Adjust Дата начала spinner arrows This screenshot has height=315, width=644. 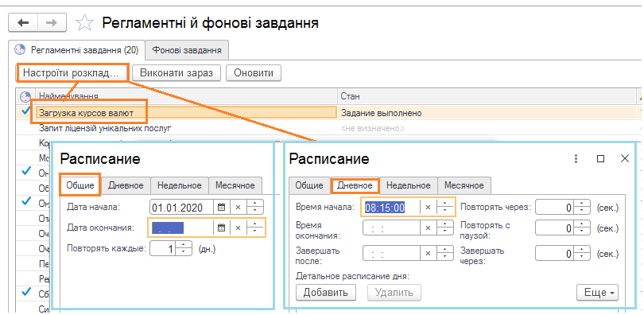click(x=255, y=208)
